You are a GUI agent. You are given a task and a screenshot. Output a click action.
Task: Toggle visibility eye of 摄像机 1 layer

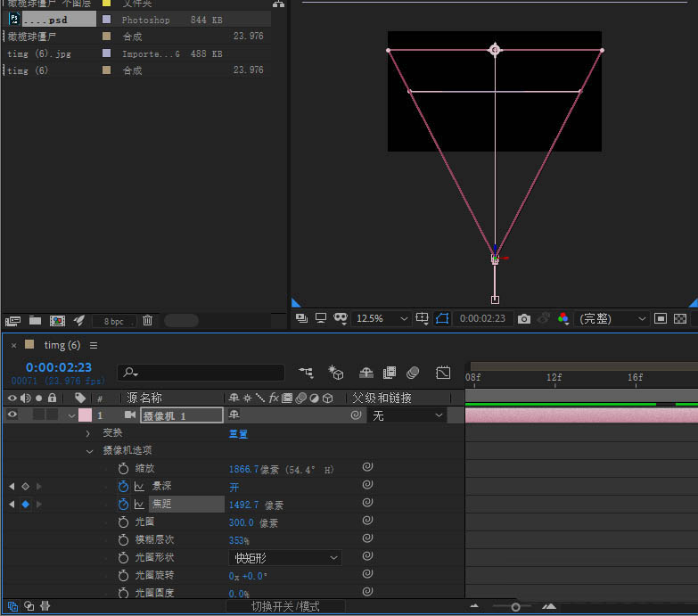tap(12, 415)
